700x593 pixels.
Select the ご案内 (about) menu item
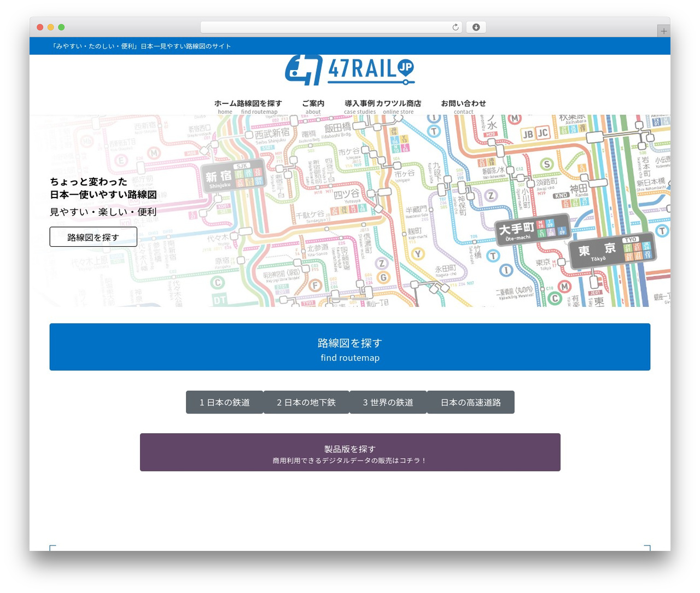pos(313,107)
